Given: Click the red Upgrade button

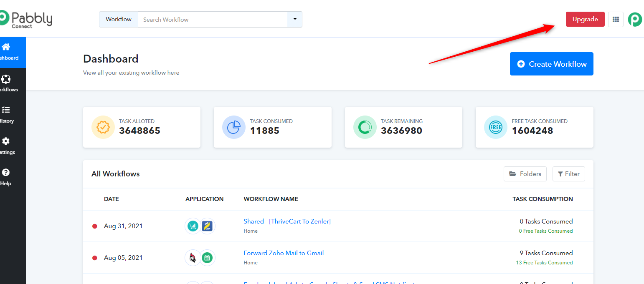Looking at the screenshot, I should (585, 19).
